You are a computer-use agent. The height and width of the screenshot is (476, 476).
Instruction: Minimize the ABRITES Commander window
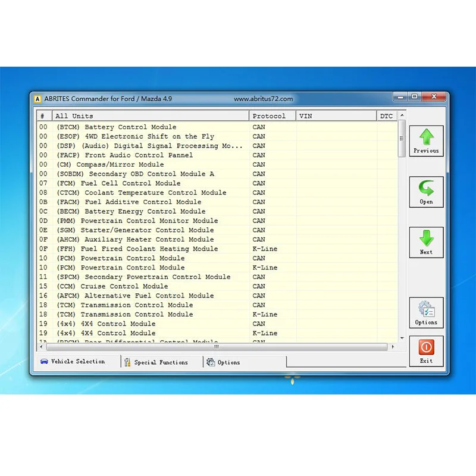point(400,97)
